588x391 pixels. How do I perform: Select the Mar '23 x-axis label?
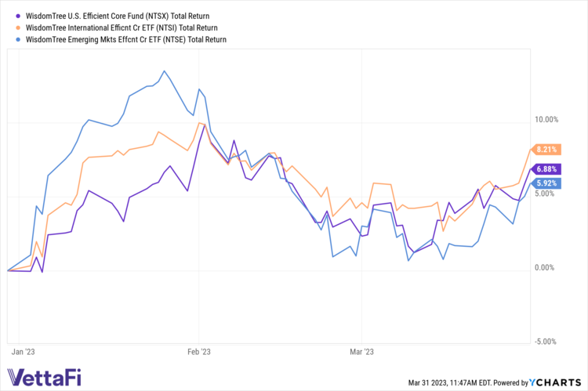click(361, 352)
